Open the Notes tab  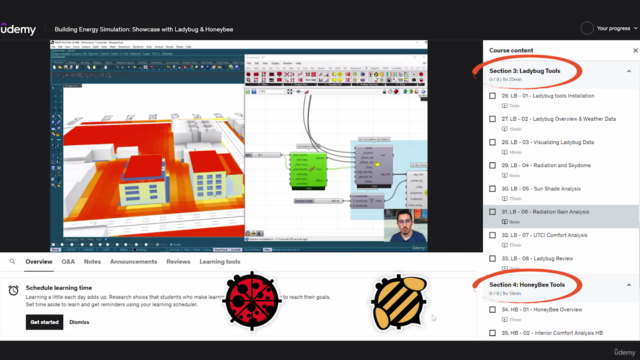pyautogui.click(x=92, y=262)
